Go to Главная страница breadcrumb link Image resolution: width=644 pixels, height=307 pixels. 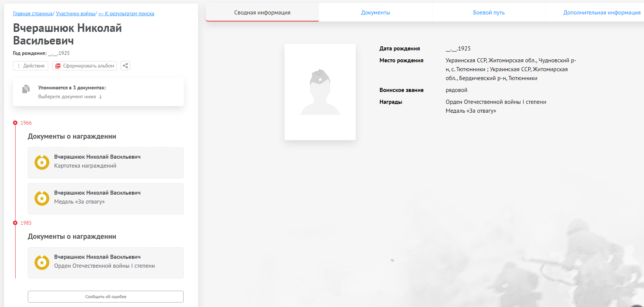pyautogui.click(x=33, y=14)
